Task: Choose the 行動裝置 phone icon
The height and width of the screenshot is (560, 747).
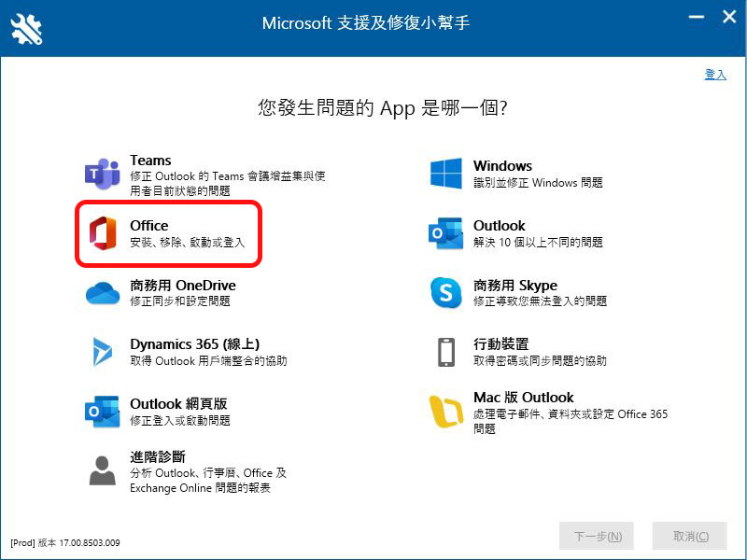Action: point(446,353)
